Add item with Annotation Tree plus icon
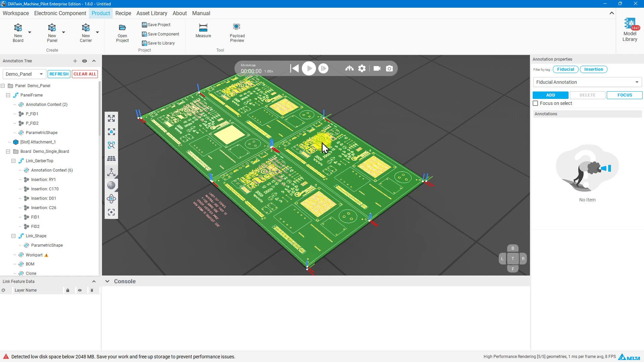 (75, 61)
